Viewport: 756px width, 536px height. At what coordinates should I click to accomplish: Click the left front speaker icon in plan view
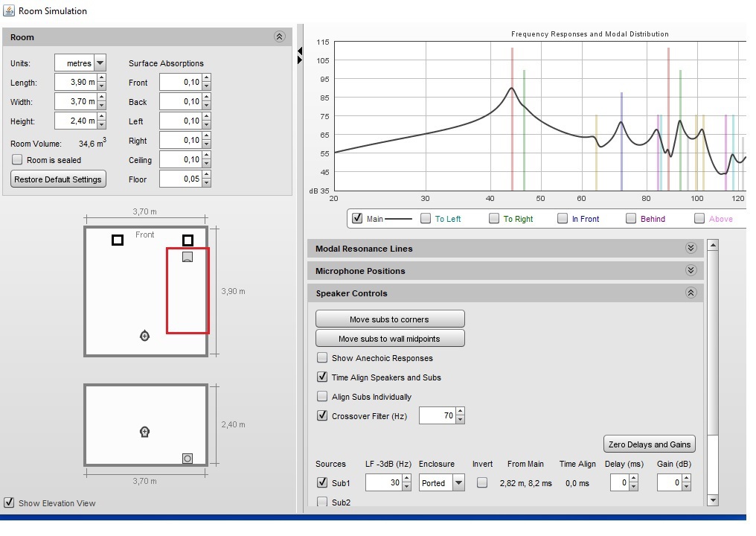[x=118, y=240]
